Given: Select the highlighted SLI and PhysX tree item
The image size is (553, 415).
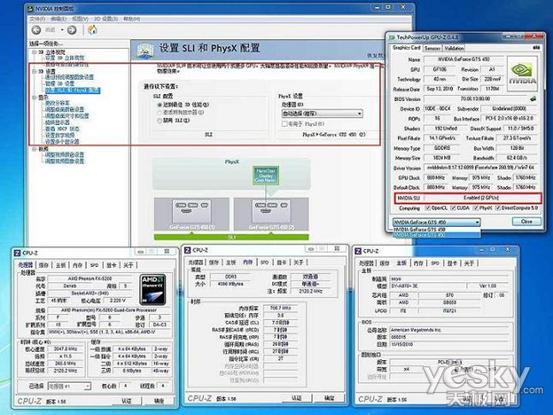Looking at the screenshot, I should [x=73, y=90].
